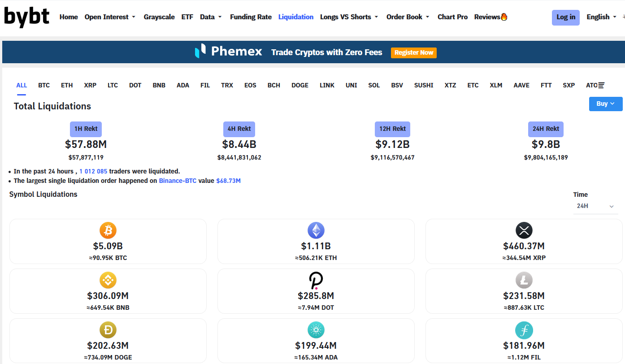Image resolution: width=625 pixels, height=364 pixels.
Task: Open the more-coins list icon
Action: click(x=601, y=85)
